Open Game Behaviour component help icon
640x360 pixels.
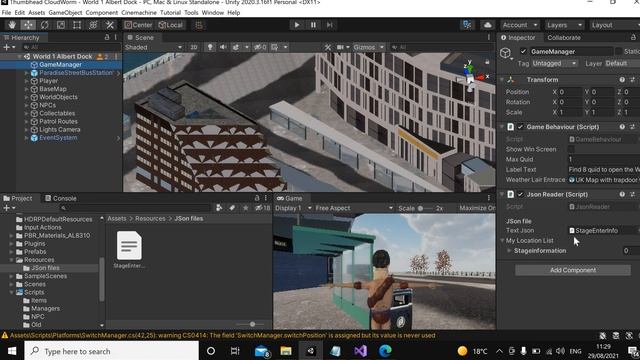[622, 127]
